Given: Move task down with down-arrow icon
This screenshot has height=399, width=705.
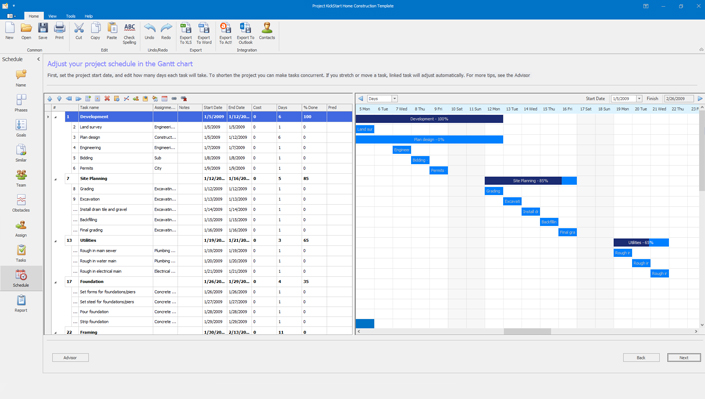Looking at the screenshot, I should [59, 99].
